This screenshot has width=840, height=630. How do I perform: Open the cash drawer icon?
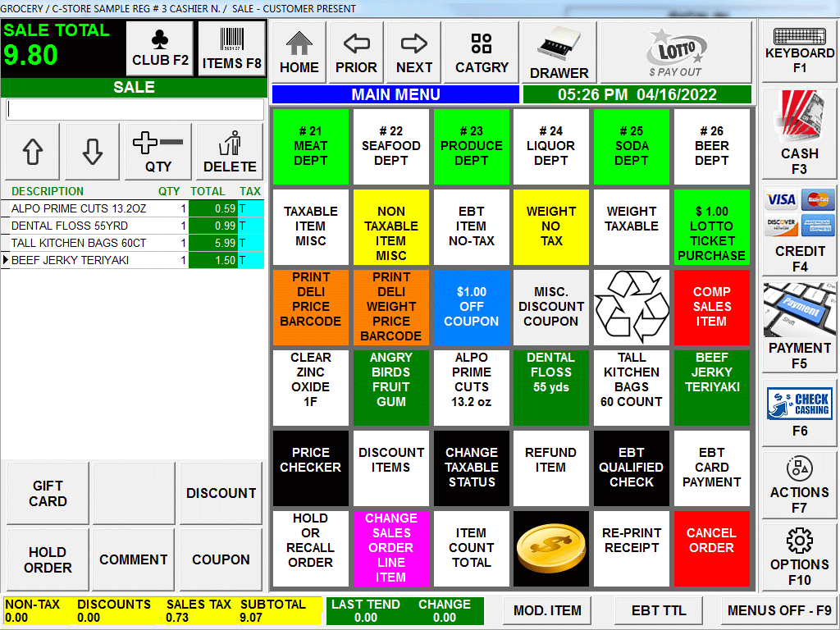point(559,52)
